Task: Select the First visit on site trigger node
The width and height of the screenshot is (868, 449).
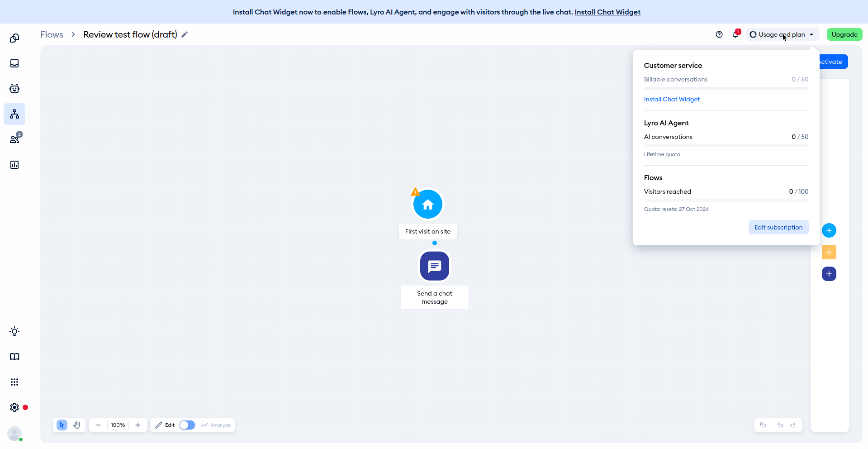Action: point(428,205)
